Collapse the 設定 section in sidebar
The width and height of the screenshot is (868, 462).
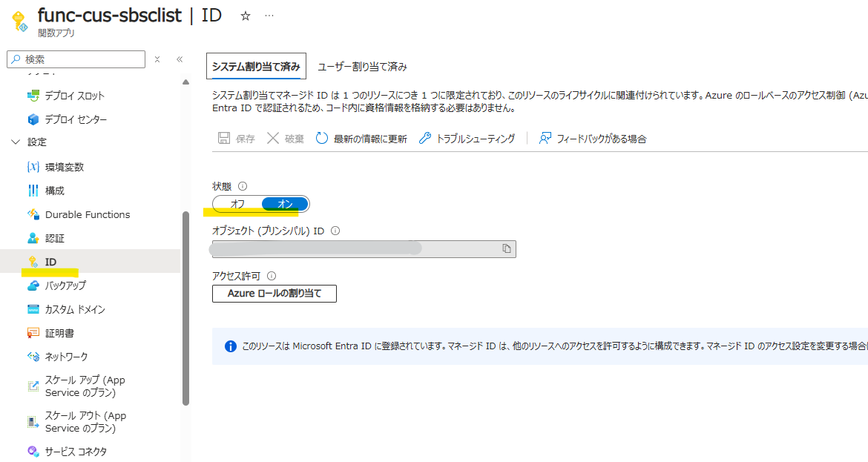tap(16, 142)
